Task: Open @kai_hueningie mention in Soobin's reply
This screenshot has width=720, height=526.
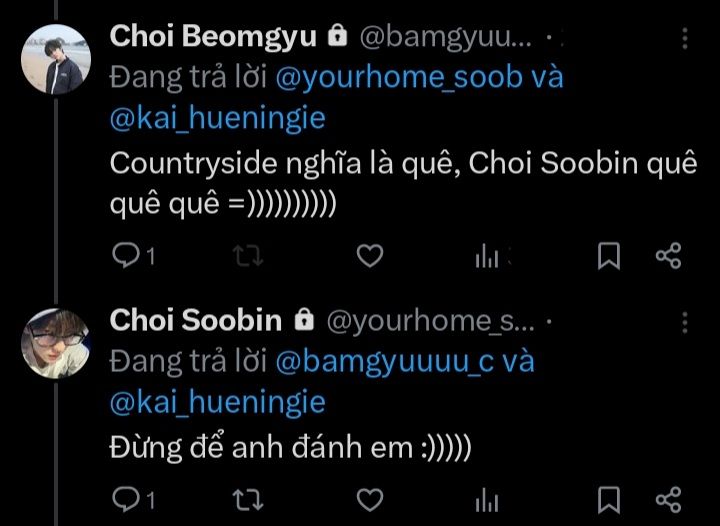Action: point(218,402)
